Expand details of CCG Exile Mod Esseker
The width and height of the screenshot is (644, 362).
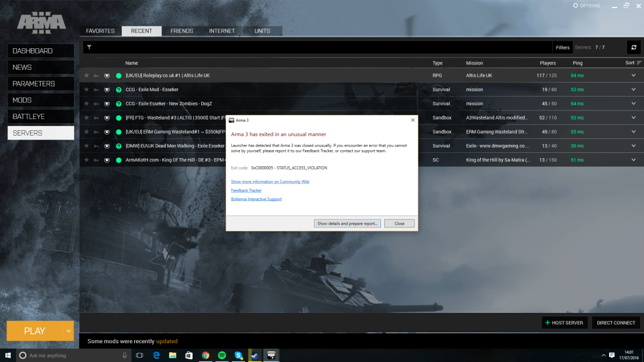coord(634,90)
